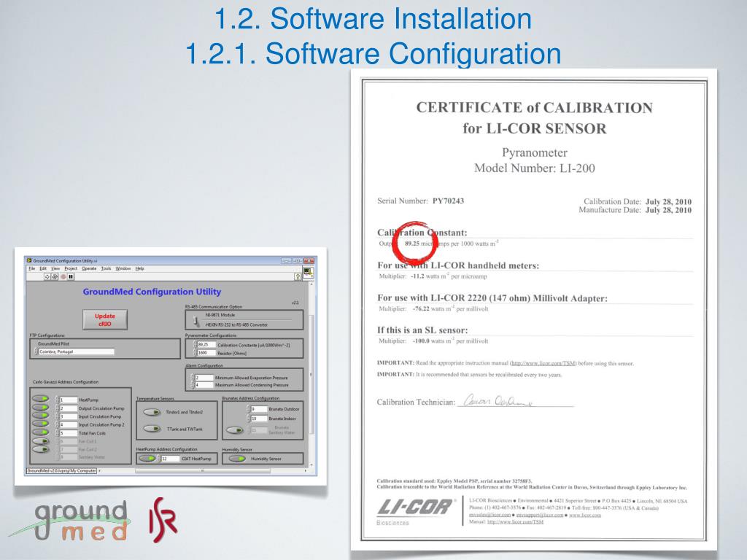The height and width of the screenshot is (560, 747).
Task: Click the CIAT HeatPump address field showing 12
Action: [x=170, y=459]
